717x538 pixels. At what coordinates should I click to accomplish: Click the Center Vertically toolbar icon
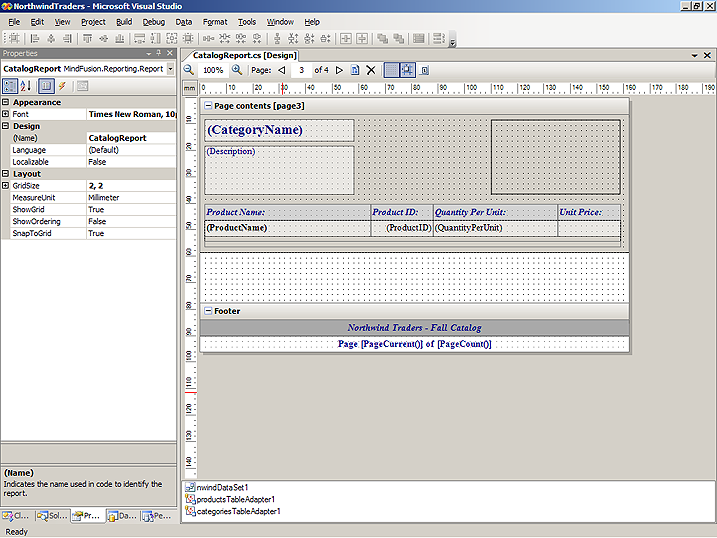pos(362,38)
